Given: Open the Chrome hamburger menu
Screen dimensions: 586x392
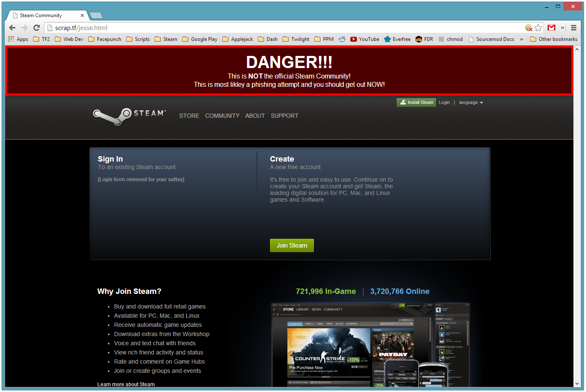Looking at the screenshot, I should pos(573,28).
